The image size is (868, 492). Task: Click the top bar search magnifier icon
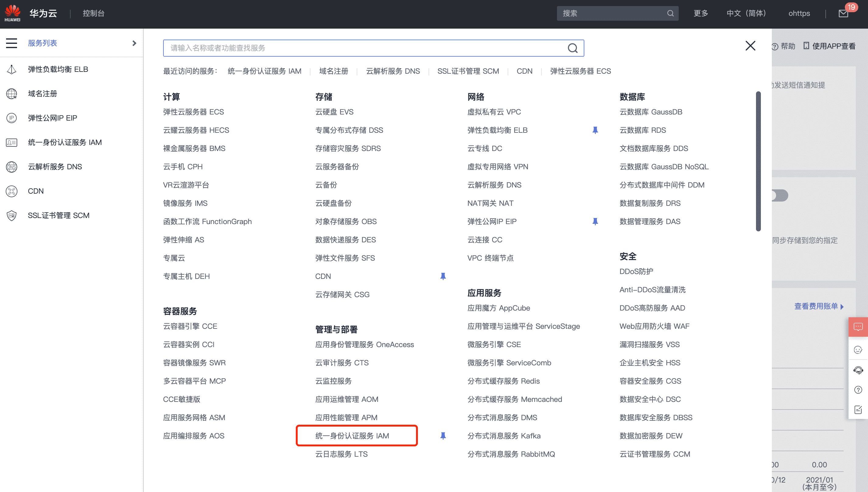(670, 13)
